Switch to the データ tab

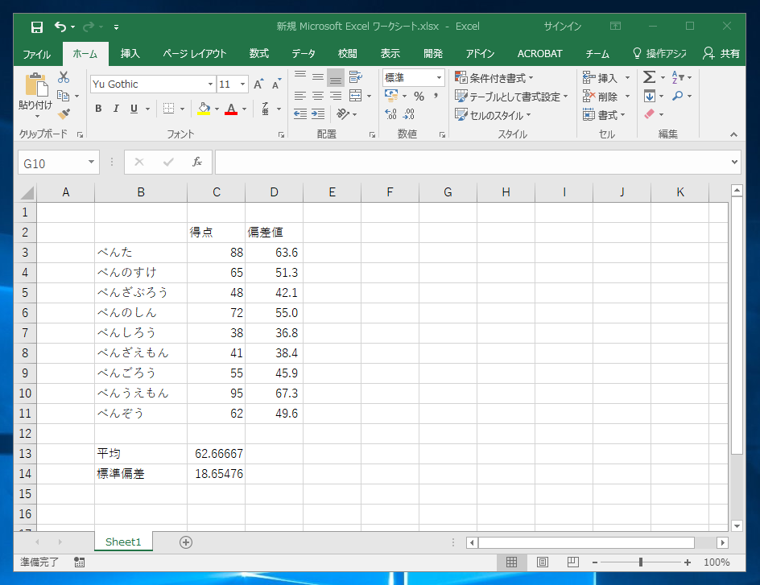click(303, 54)
